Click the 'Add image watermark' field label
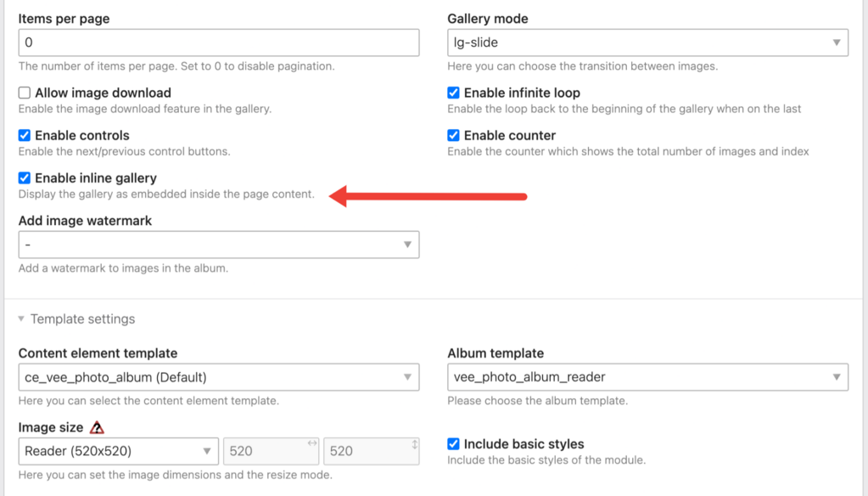 (x=85, y=221)
